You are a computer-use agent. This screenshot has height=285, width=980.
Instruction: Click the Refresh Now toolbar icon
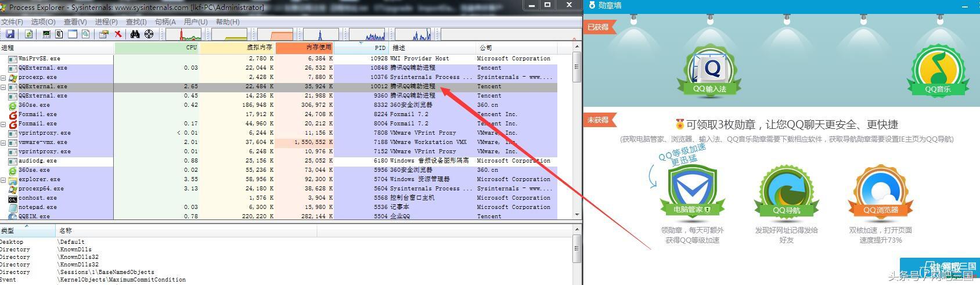tap(28, 34)
